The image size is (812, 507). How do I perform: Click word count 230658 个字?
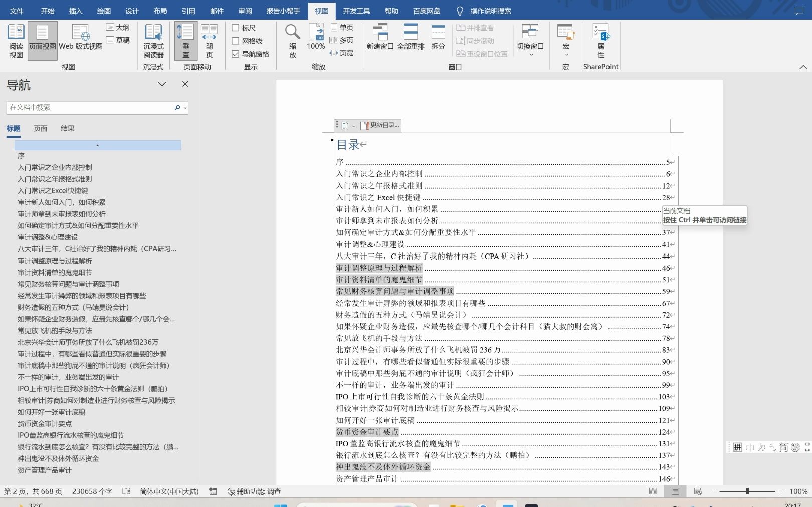point(92,491)
